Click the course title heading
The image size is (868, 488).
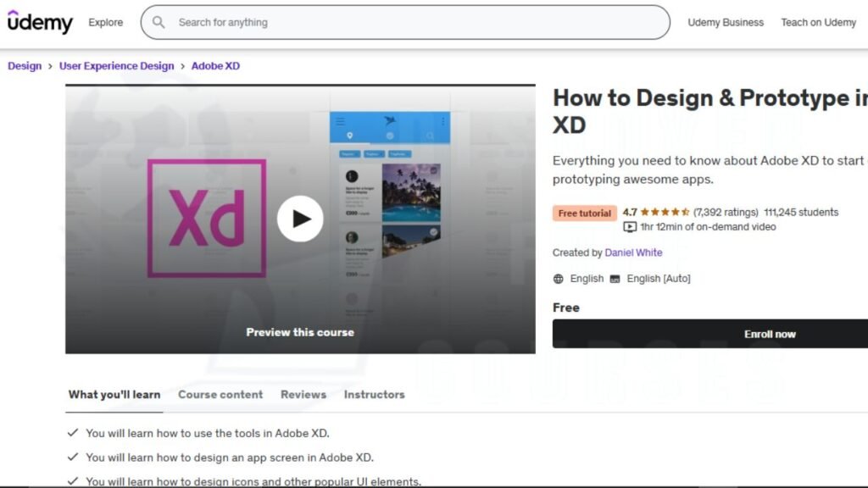click(710, 111)
